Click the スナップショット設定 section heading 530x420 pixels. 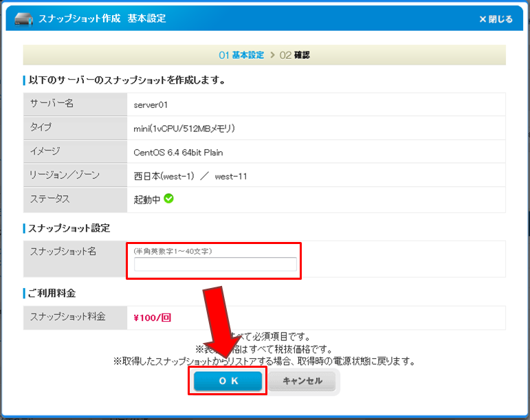[69, 228]
